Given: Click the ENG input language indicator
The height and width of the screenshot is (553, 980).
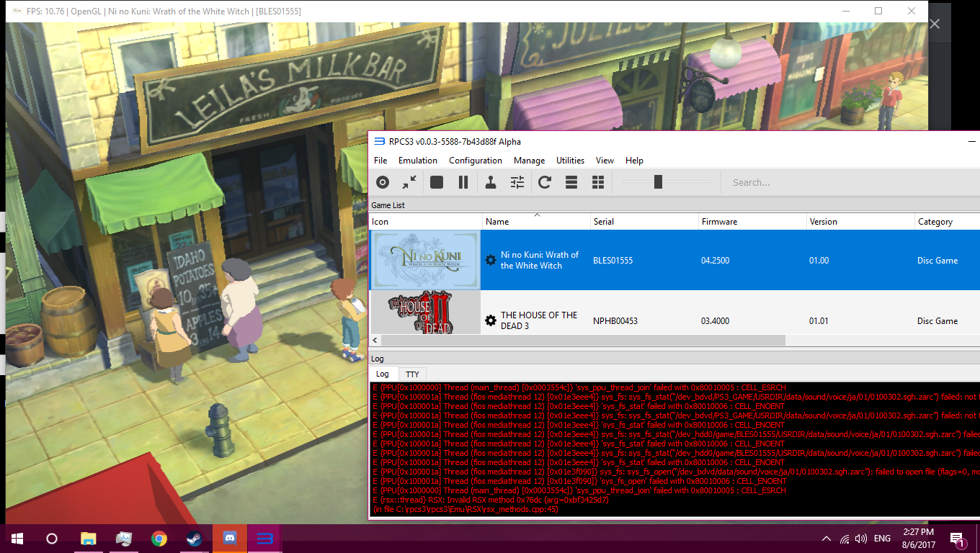Looking at the screenshot, I should click(883, 539).
